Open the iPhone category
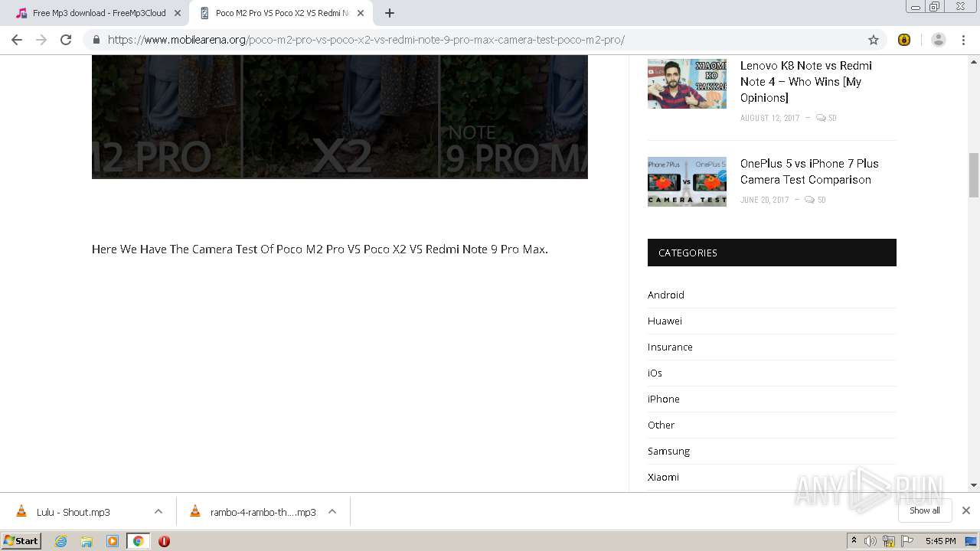The image size is (980, 551). tap(664, 399)
